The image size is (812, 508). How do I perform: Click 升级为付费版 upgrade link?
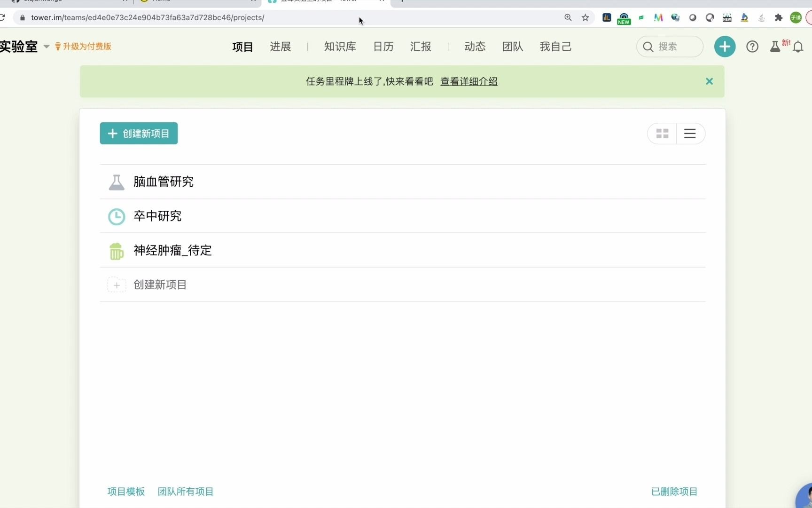[83, 46]
